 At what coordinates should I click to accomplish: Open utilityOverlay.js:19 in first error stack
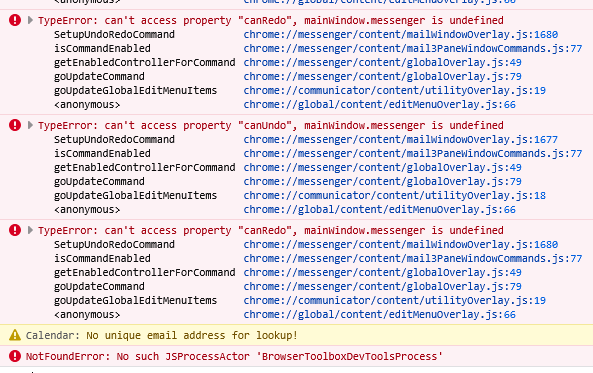click(x=394, y=90)
